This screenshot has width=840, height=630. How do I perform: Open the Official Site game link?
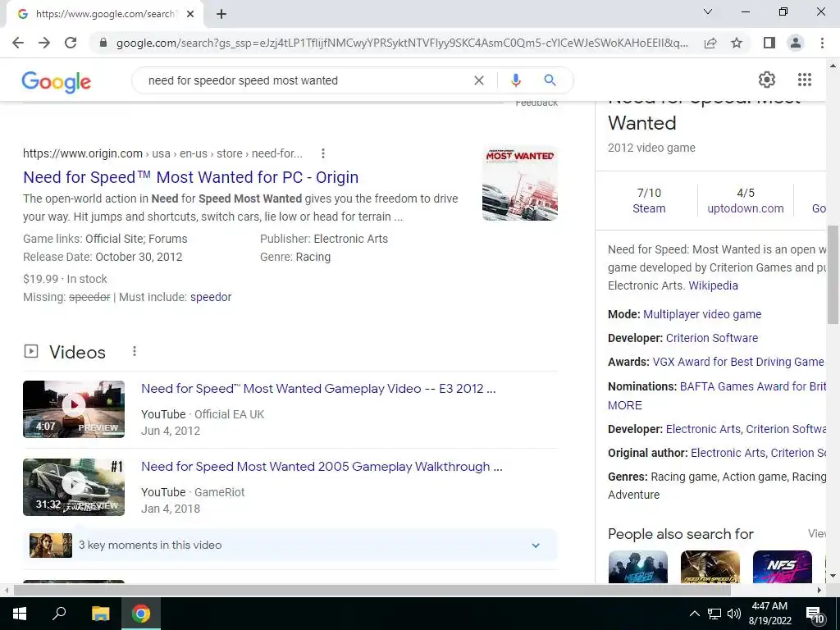[x=114, y=239]
